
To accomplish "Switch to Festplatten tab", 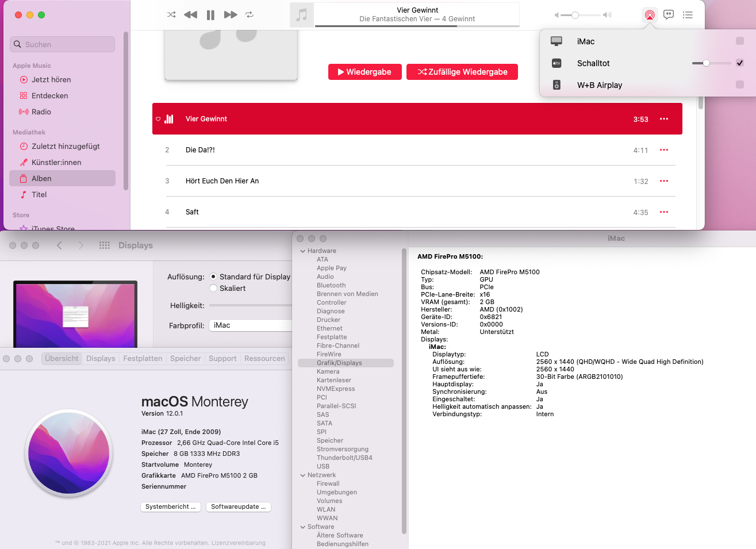I will 143,359.
